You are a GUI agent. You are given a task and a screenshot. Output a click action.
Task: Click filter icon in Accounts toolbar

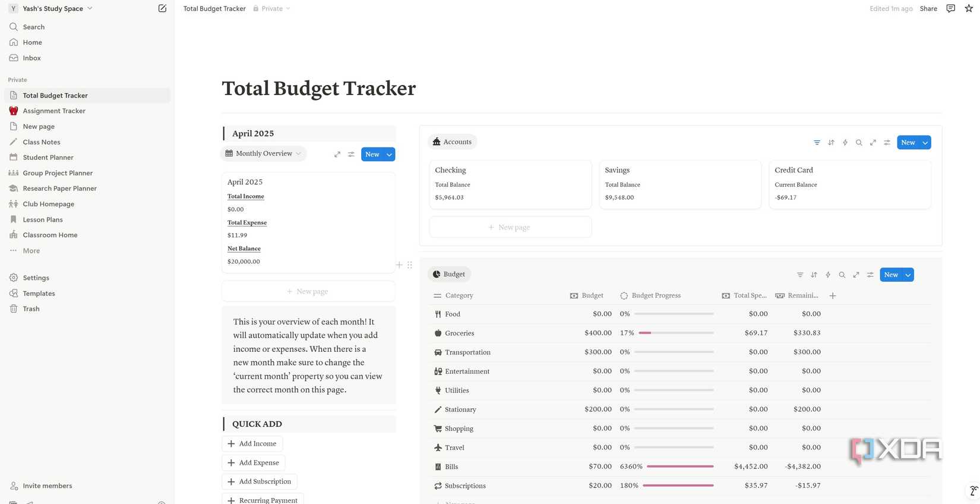[x=817, y=143]
